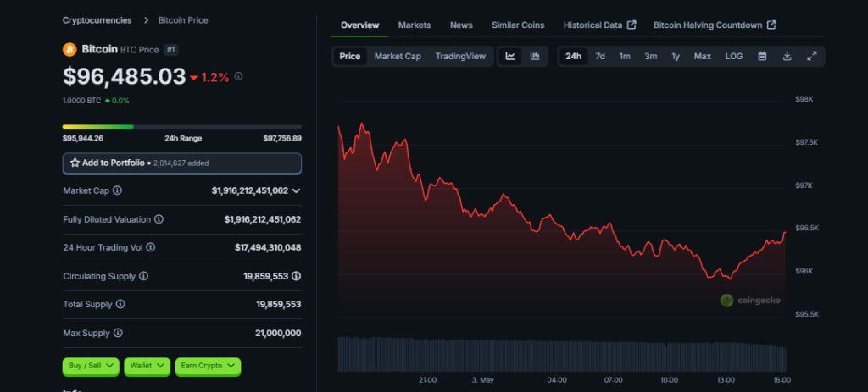Viewport: 868px width, 392px height.
Task: Click the info icon beside Market Cap
Action: [x=117, y=190]
